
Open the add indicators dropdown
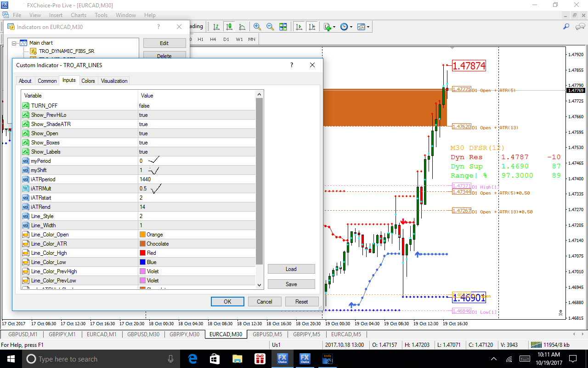329,27
